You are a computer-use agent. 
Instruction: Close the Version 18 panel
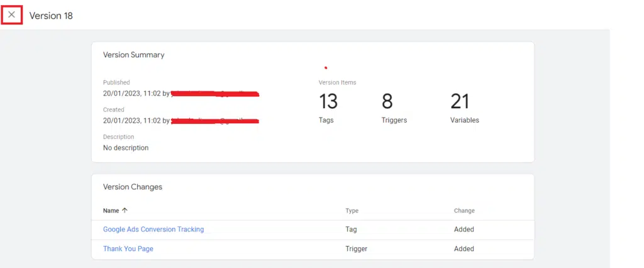(12, 14)
